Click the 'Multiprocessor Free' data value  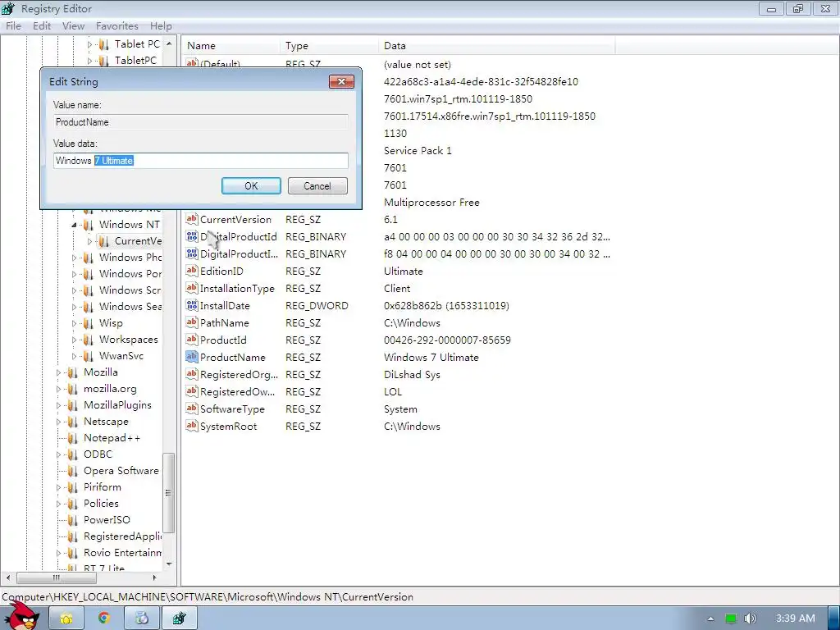[431, 202]
